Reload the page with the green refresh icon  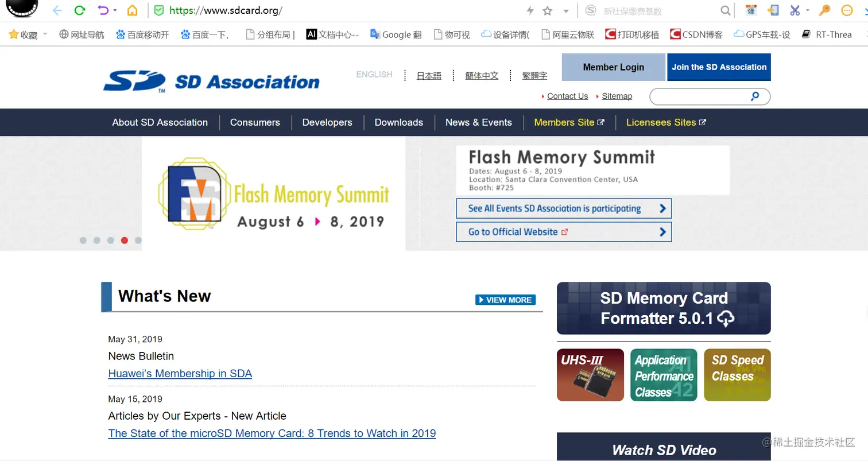(80, 10)
